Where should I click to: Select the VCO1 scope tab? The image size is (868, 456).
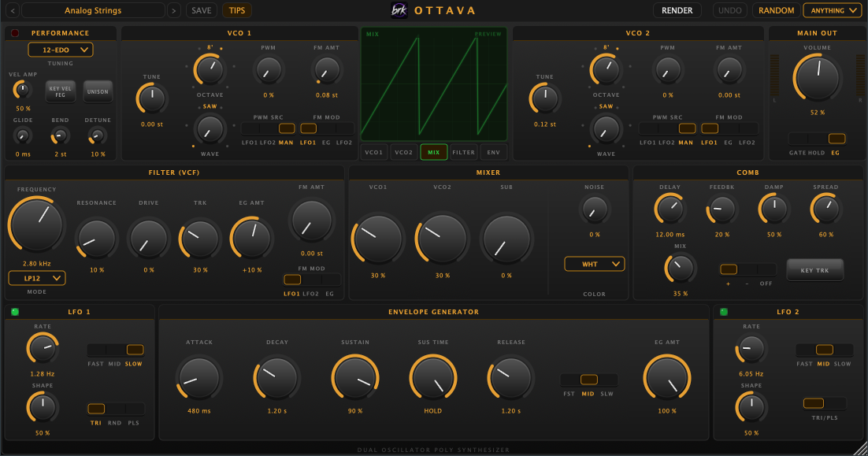coord(373,152)
